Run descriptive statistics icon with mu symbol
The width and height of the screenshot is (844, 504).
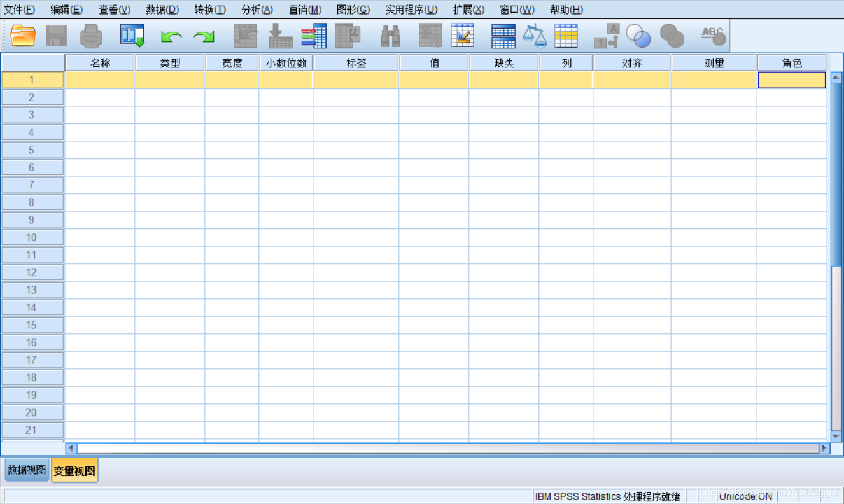coord(348,36)
